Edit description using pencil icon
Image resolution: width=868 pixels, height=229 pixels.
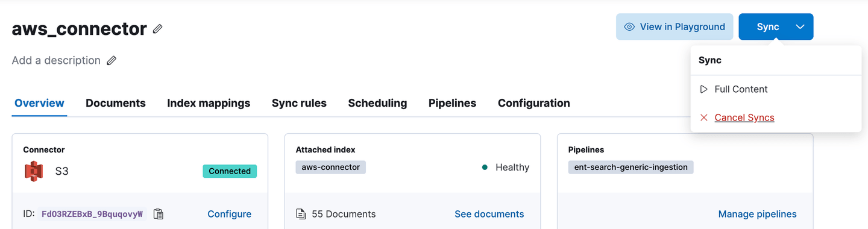pos(112,60)
